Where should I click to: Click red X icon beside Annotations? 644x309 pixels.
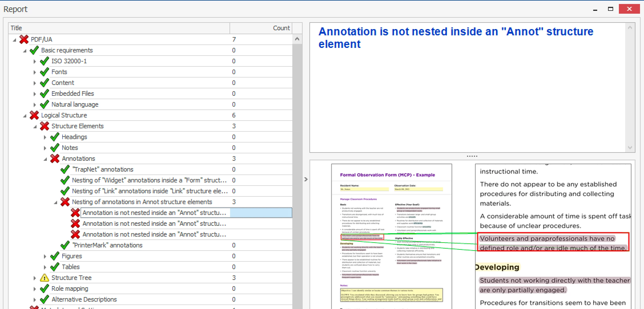pos(55,158)
